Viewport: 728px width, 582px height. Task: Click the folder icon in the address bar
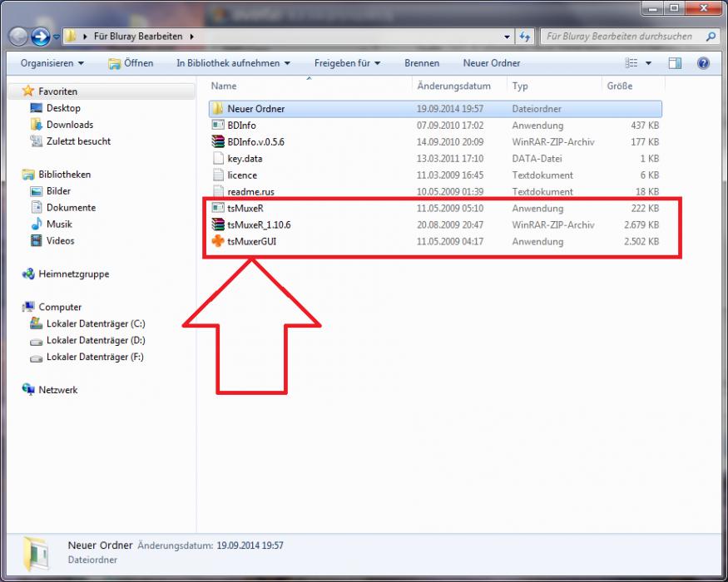70,36
